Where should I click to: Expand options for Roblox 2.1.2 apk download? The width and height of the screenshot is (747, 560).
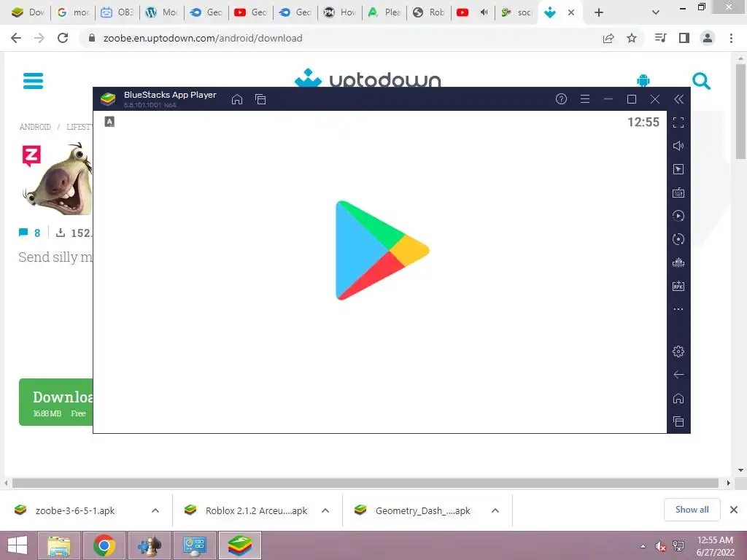click(x=325, y=510)
